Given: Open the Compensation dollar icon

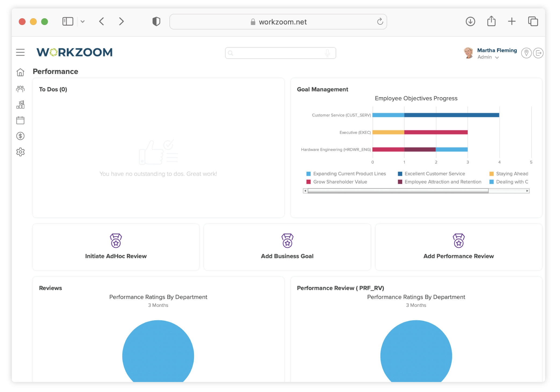Looking at the screenshot, I should (x=20, y=136).
